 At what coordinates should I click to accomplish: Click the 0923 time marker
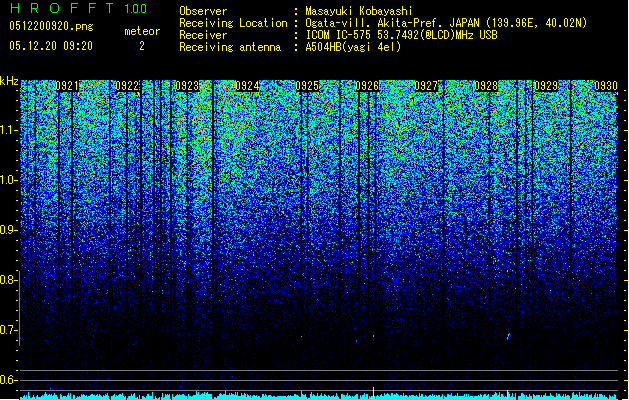(x=187, y=86)
